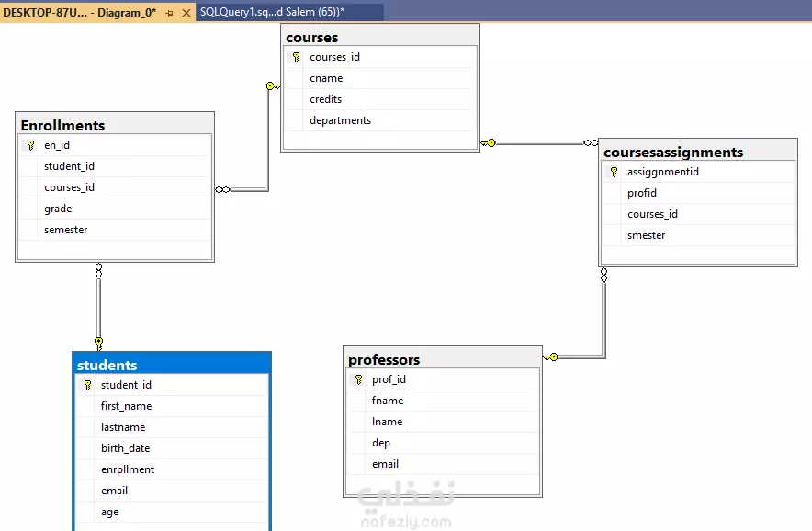The height and width of the screenshot is (531, 812).
Task: Select the cname column in courses
Action: click(x=380, y=78)
